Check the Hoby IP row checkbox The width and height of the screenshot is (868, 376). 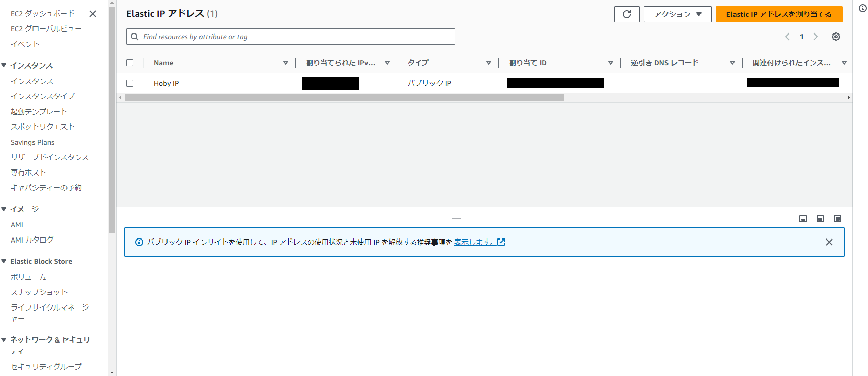(130, 83)
